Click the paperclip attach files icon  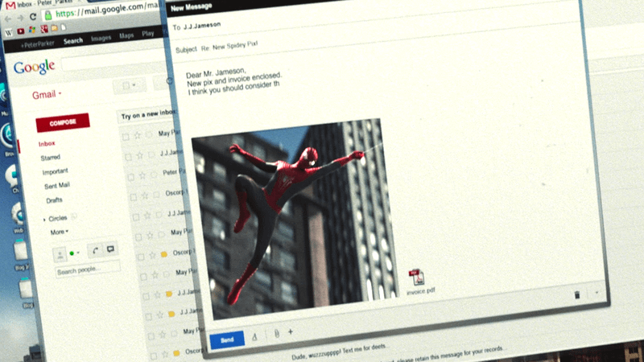pos(277,334)
